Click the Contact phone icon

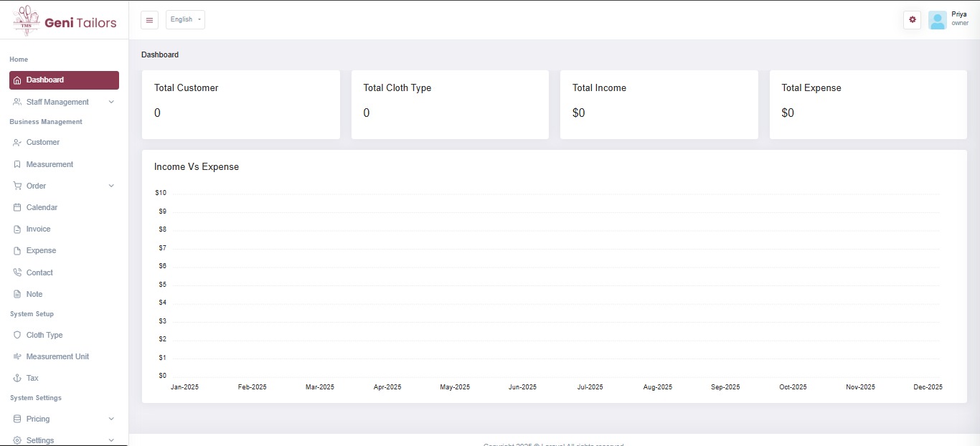coord(17,272)
